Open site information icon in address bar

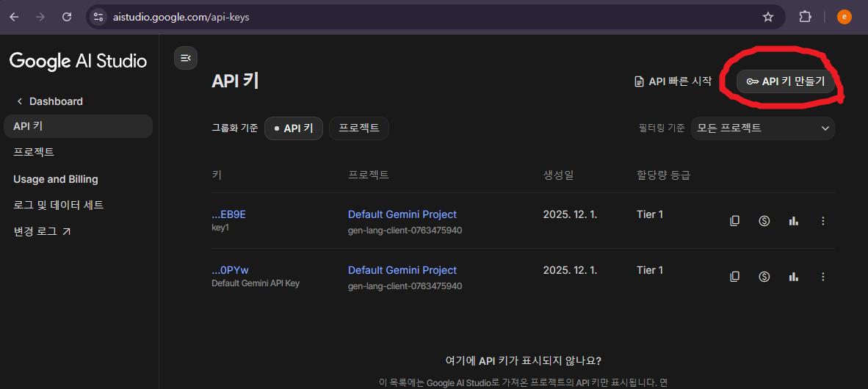point(98,17)
